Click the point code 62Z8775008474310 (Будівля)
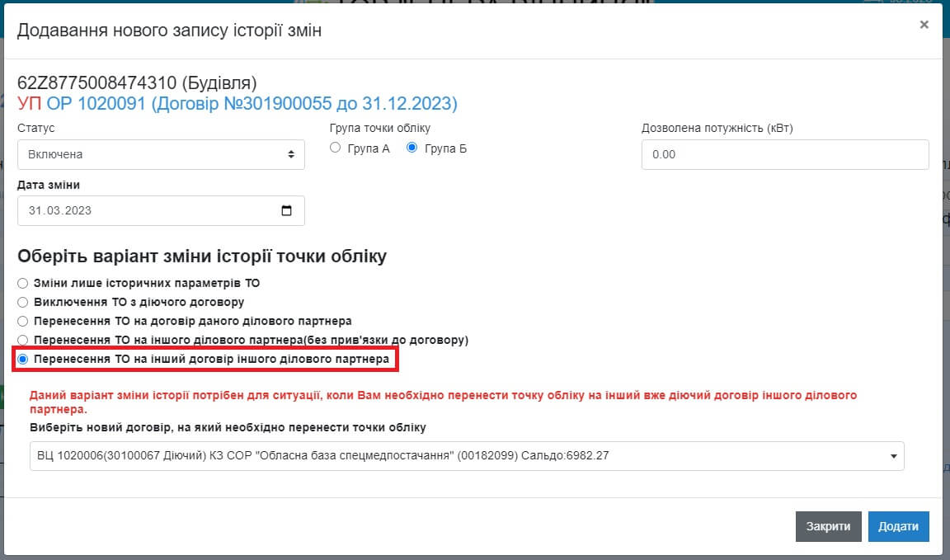This screenshot has height=560, width=950. click(x=137, y=83)
